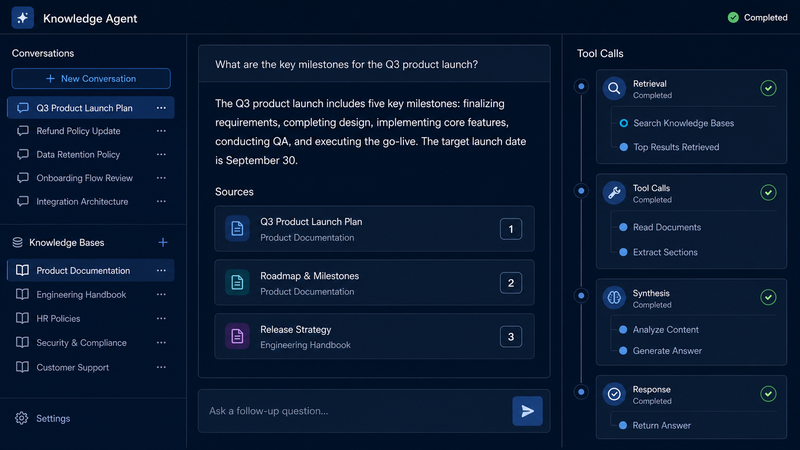Screen dimensions: 800x450
Task: Click green check on Tool Calls step
Action: pyautogui.click(x=768, y=192)
